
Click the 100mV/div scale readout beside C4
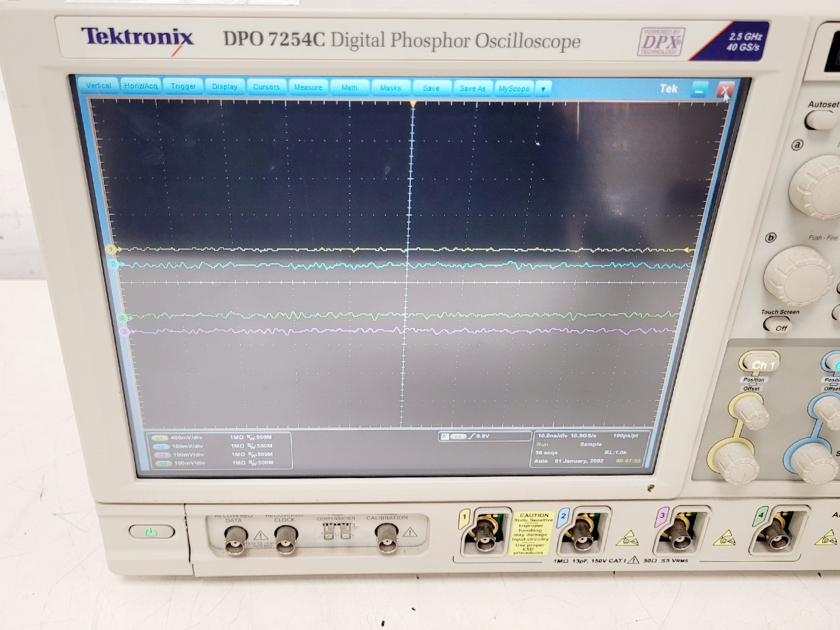click(190, 463)
